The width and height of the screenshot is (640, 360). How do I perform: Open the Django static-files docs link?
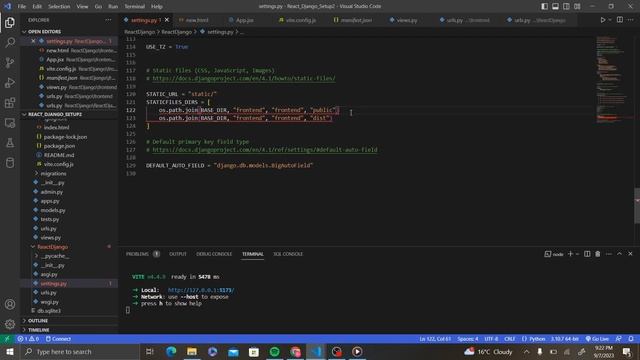pyautogui.click(x=244, y=78)
